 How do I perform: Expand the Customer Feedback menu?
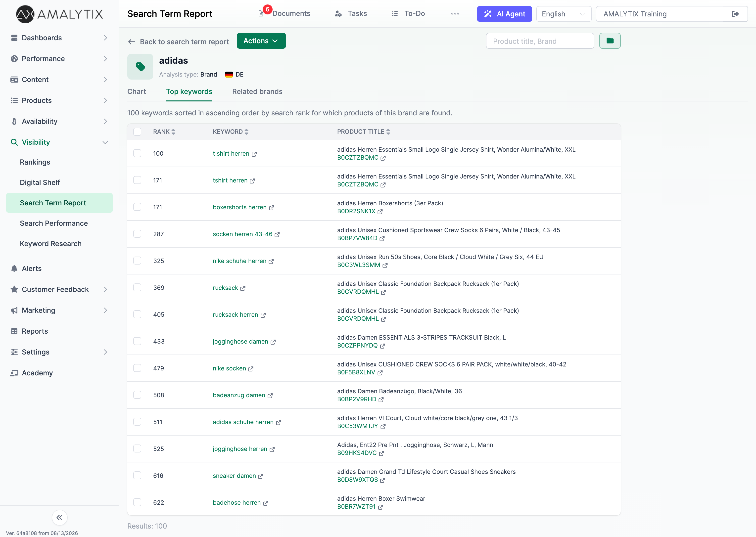click(x=59, y=289)
